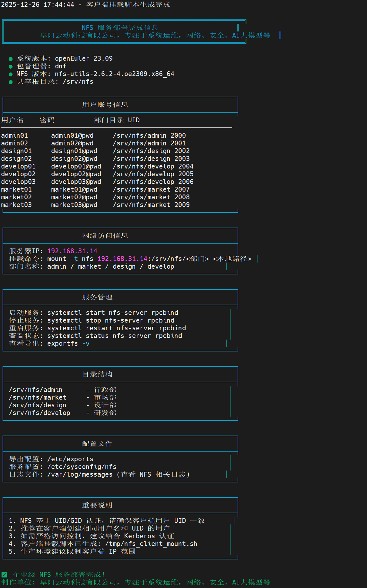
Task: Click the package manager value 'dnf'
Action: click(x=61, y=66)
